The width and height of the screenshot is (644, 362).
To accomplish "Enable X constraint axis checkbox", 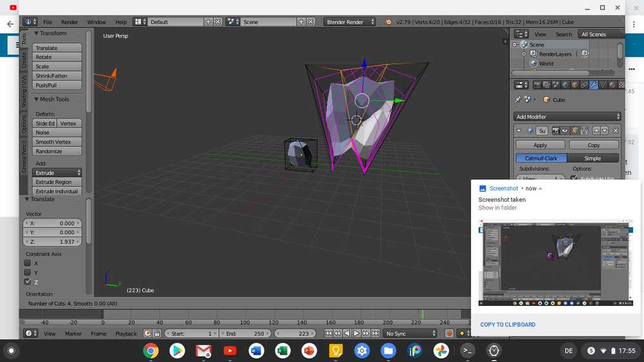I will tap(28, 263).
